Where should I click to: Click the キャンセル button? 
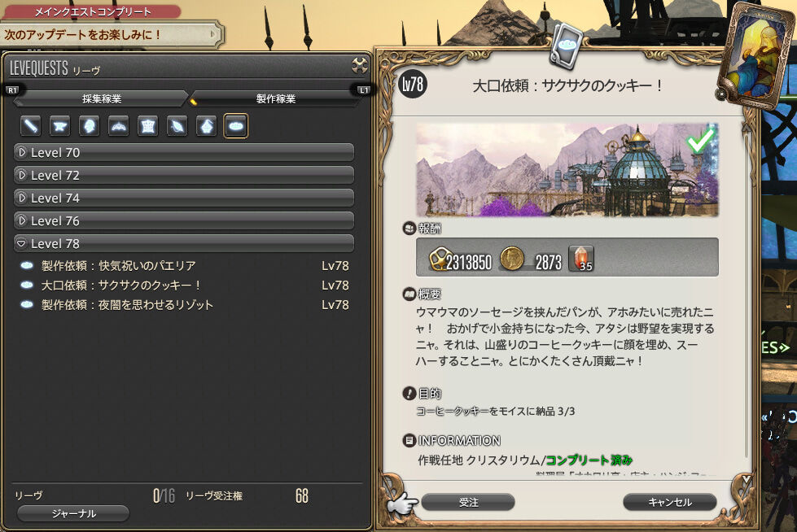(670, 502)
